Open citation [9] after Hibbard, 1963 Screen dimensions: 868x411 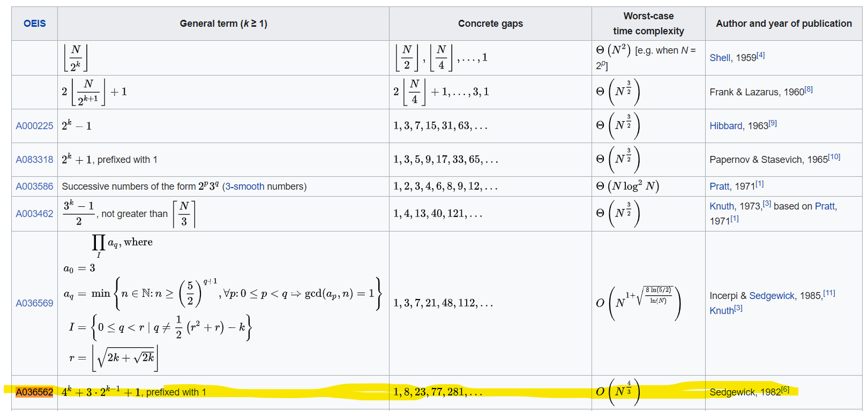tap(773, 123)
